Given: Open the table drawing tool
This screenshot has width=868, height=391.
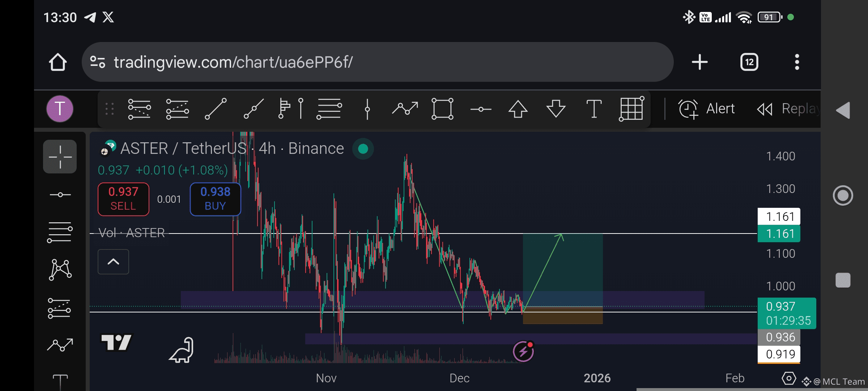Looking at the screenshot, I should pos(631,109).
